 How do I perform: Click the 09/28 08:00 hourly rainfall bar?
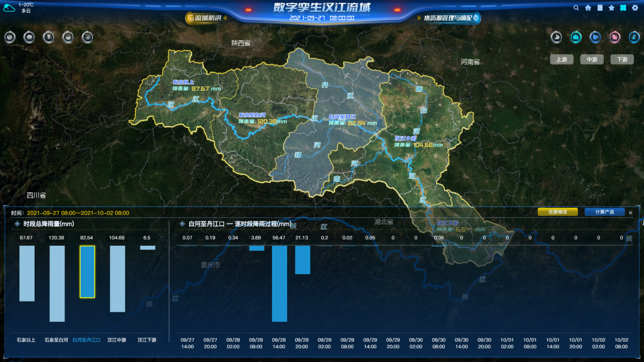(256, 248)
